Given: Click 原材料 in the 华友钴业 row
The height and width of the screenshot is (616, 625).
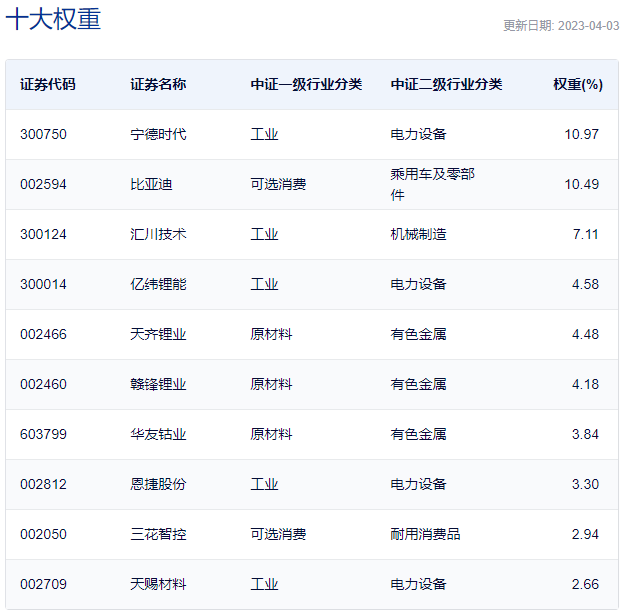Looking at the screenshot, I should point(271,435).
